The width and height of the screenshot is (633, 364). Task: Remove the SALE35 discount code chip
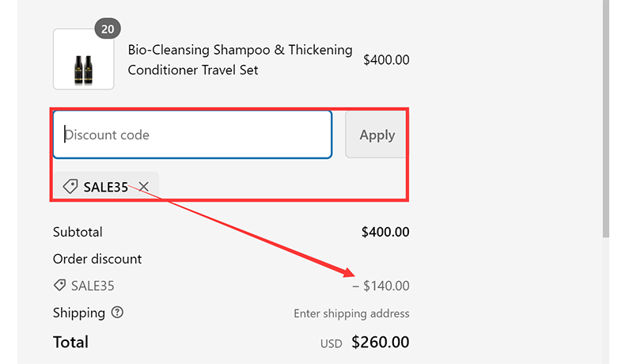(x=143, y=187)
